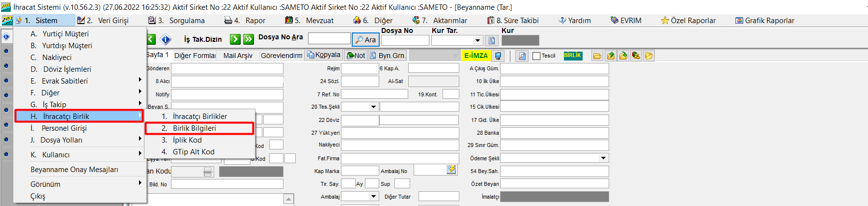Click the document preview magnifier icon
Screen dimensions: 868x206
tap(522, 56)
